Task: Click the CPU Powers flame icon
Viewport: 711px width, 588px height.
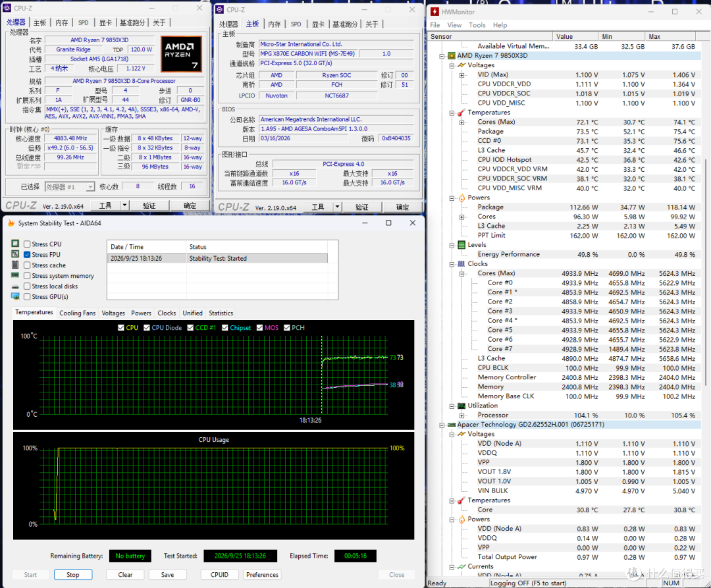Action: click(461, 198)
